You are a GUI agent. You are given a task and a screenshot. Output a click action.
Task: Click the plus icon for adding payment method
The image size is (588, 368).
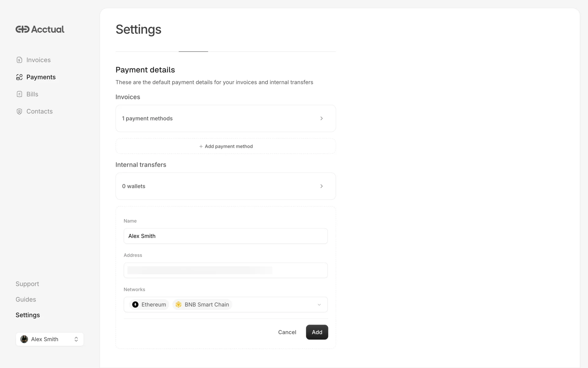point(201,147)
